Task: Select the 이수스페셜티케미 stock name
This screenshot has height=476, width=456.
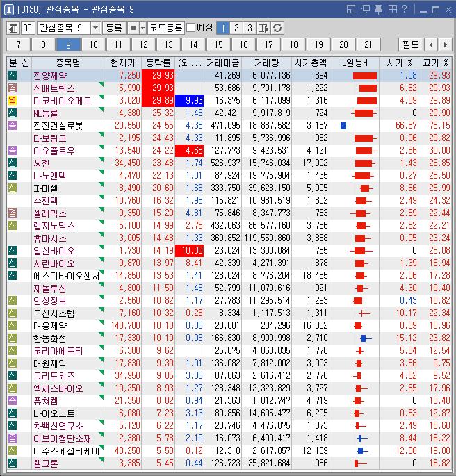Action: 67,451
